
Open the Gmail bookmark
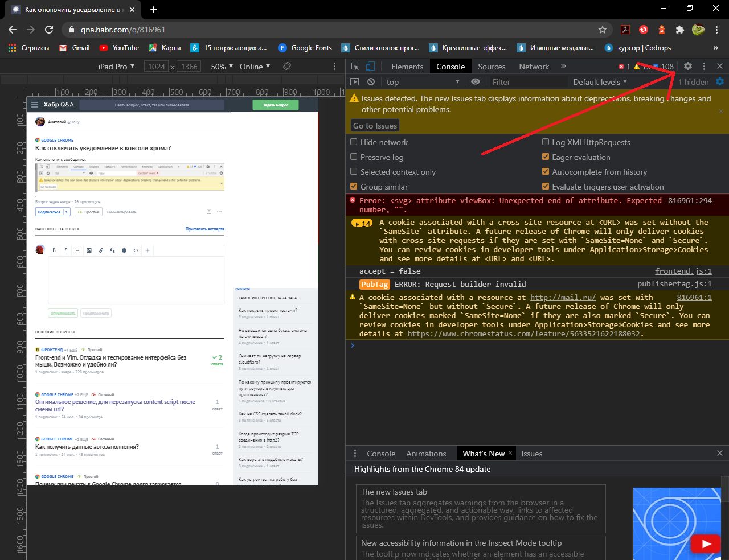(75, 48)
